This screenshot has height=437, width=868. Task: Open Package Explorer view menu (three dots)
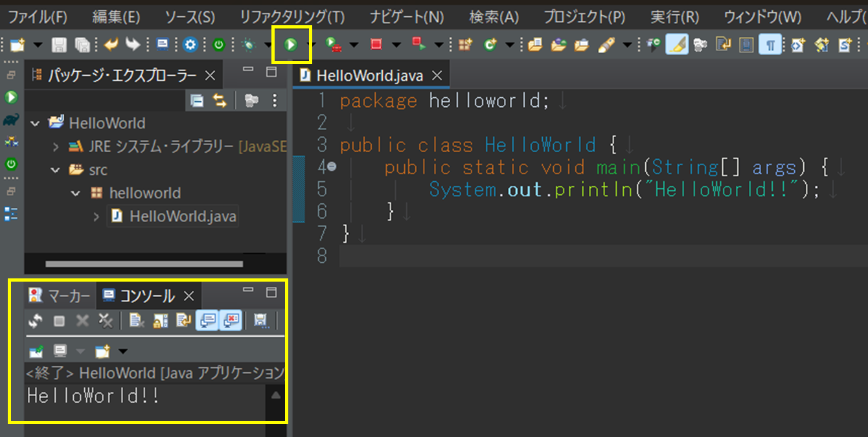click(x=275, y=100)
